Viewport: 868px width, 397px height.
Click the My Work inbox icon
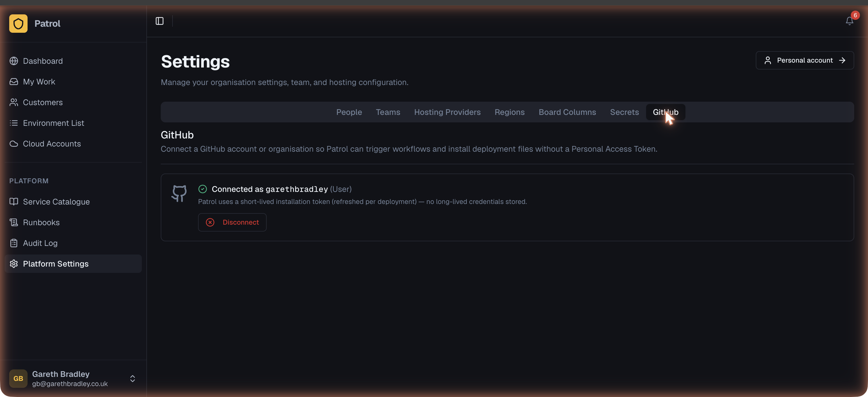tap(14, 82)
